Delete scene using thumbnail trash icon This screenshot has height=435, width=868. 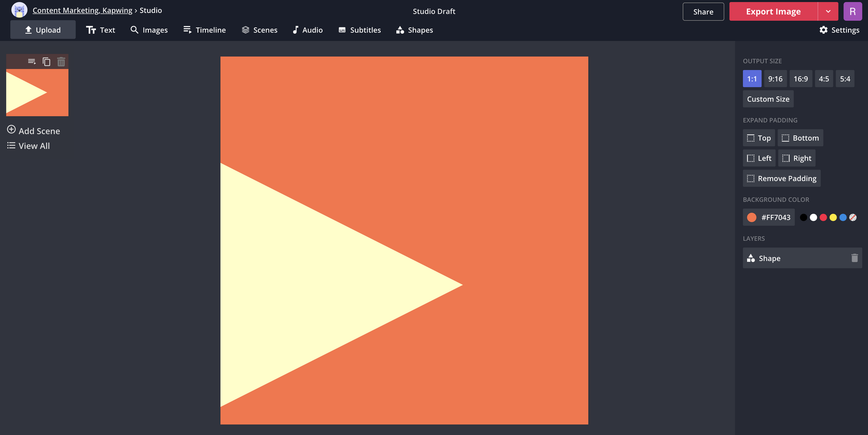click(61, 62)
